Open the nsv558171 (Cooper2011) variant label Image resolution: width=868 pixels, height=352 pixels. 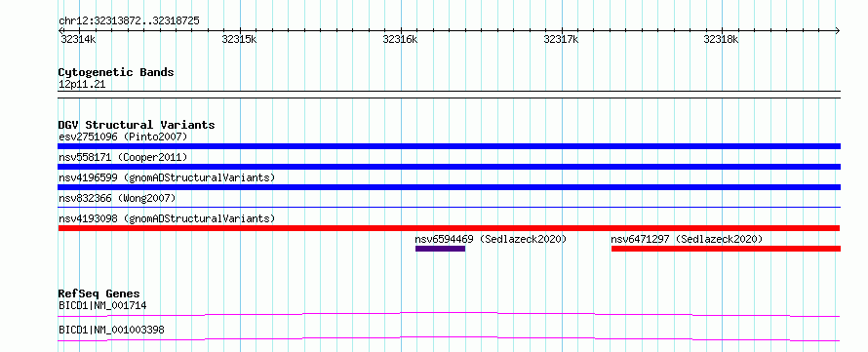pyautogui.click(x=123, y=157)
